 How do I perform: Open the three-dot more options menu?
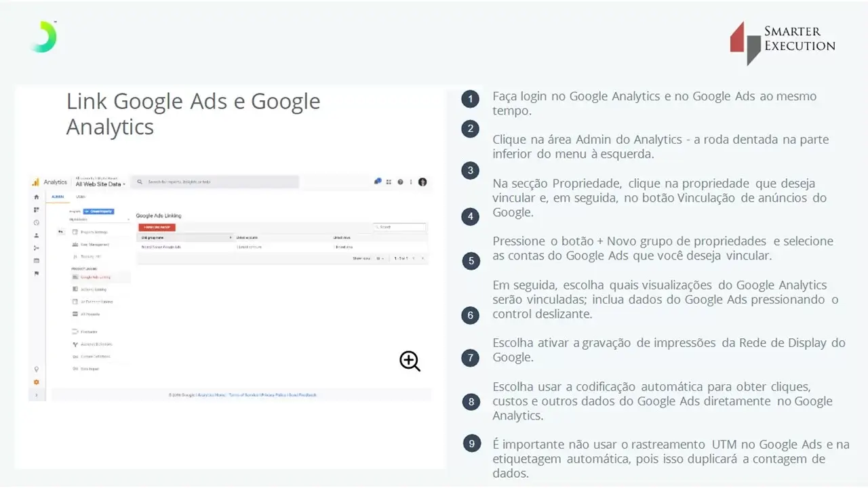coord(411,182)
